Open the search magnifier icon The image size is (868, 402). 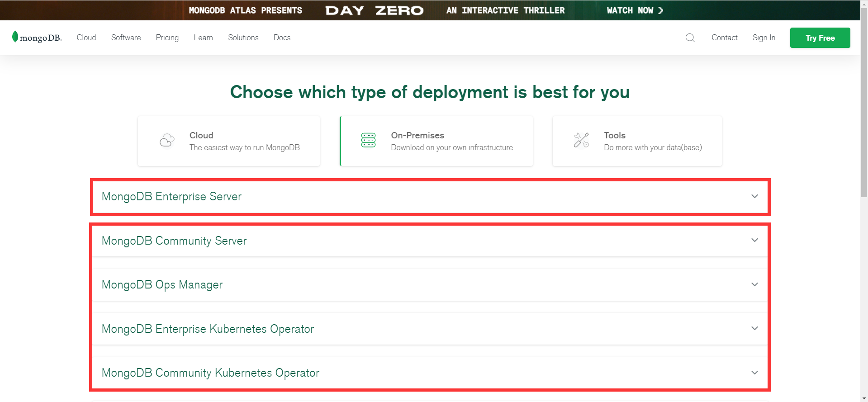click(x=690, y=38)
